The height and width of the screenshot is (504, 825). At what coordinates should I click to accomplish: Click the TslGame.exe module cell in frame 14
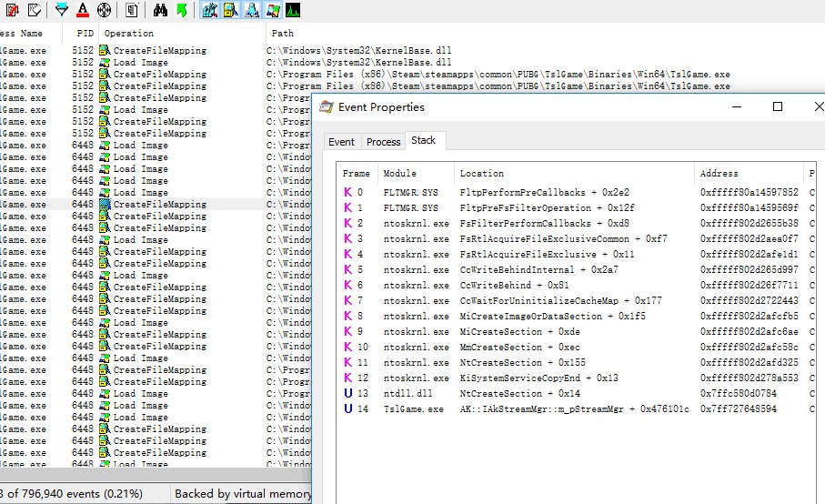point(414,408)
